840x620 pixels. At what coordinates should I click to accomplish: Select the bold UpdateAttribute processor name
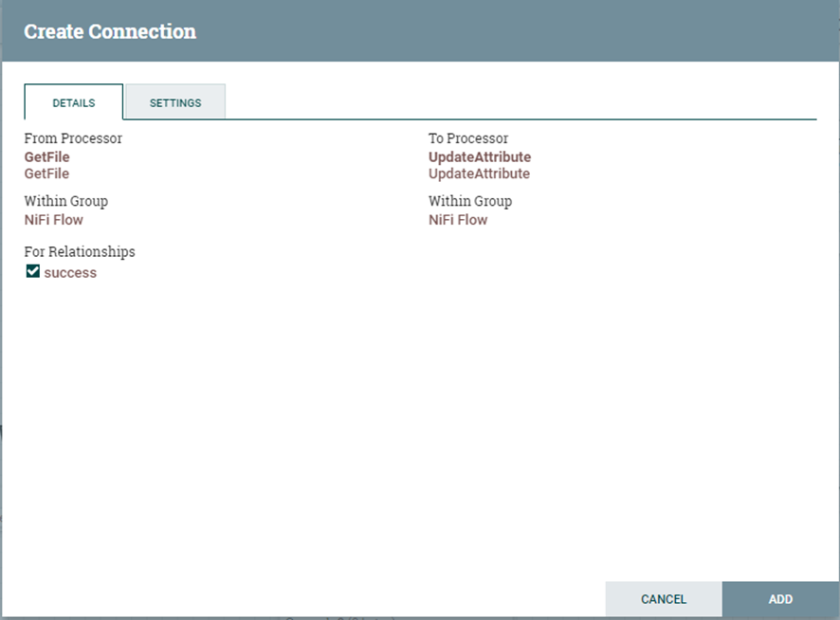point(480,157)
